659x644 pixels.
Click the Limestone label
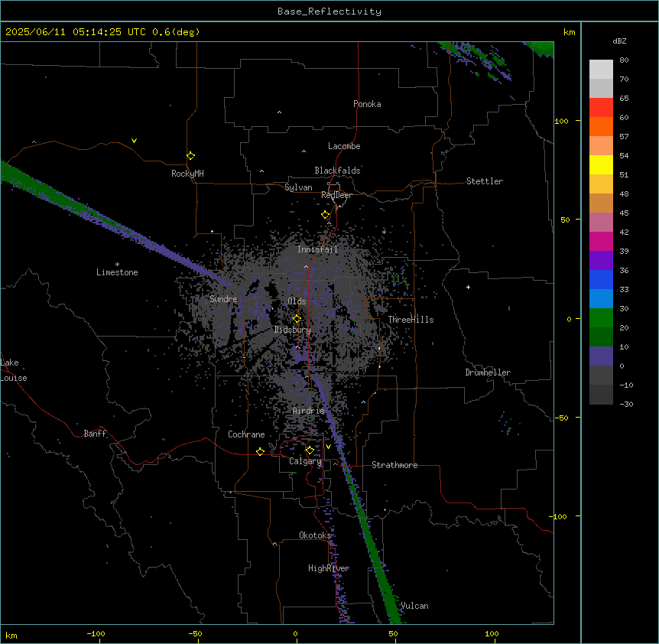pos(117,272)
